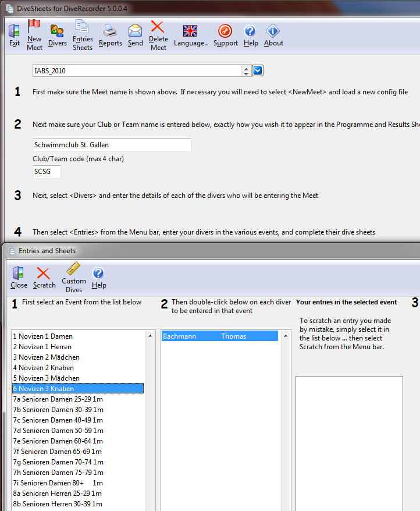Click the Club name field Schwimmclub St. Gallen
The width and height of the screenshot is (420, 511).
(x=112, y=145)
